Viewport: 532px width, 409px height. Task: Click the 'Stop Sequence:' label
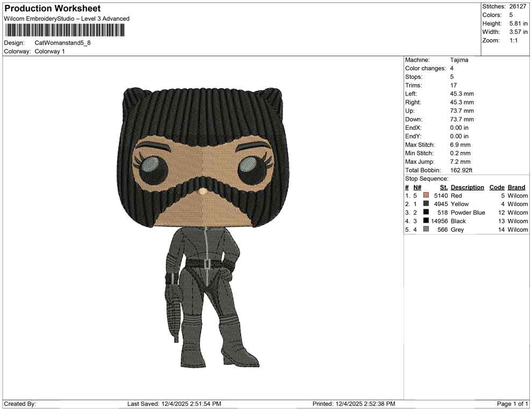click(427, 179)
